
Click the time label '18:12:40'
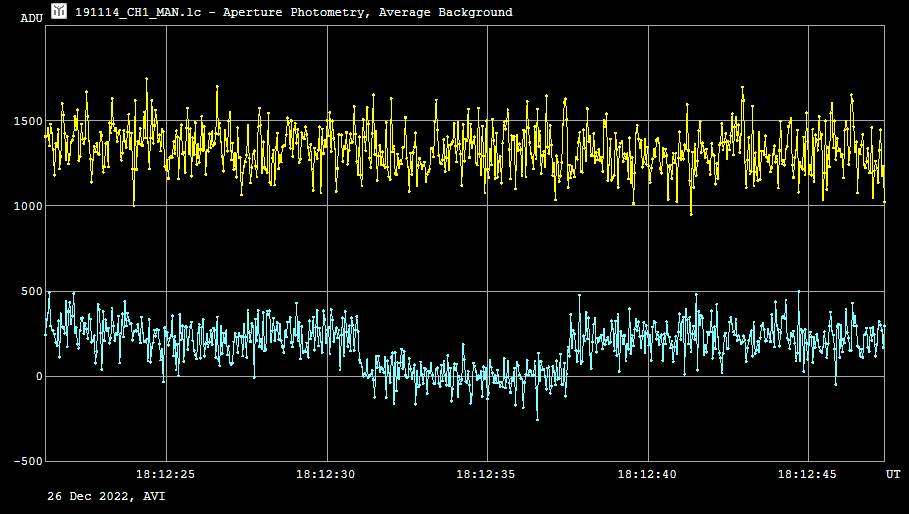[x=647, y=475]
